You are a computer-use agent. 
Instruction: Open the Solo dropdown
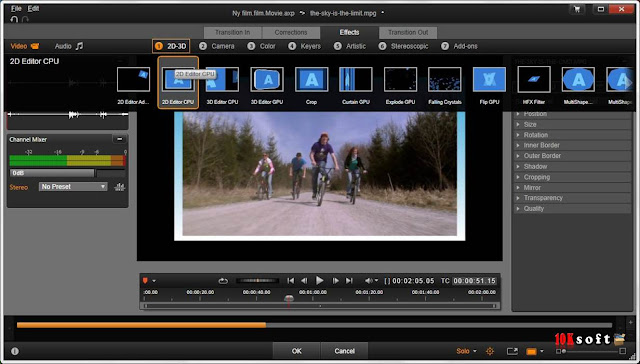click(x=467, y=351)
